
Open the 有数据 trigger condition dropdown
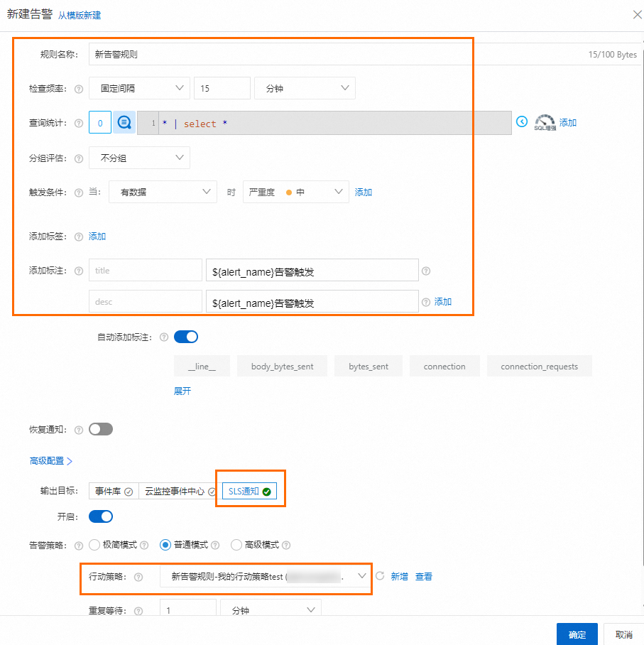163,192
